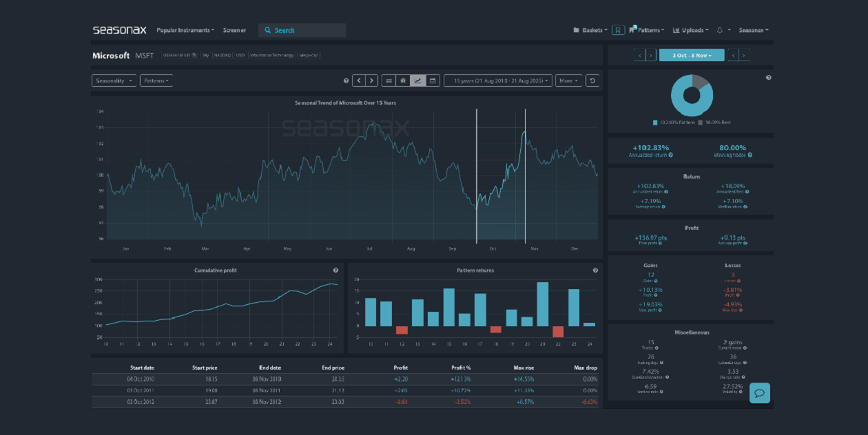The height and width of the screenshot is (435, 868).
Task: Toggle the calendar view button
Action: (x=433, y=81)
